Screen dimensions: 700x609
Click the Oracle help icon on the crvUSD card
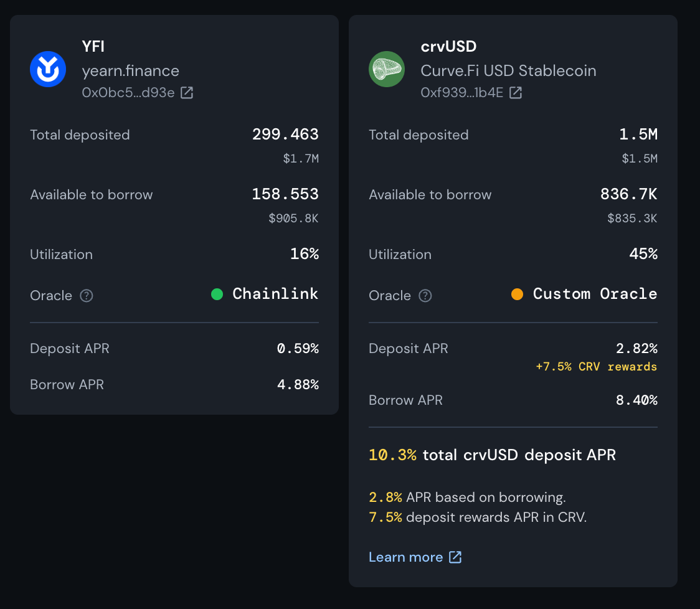tap(425, 296)
